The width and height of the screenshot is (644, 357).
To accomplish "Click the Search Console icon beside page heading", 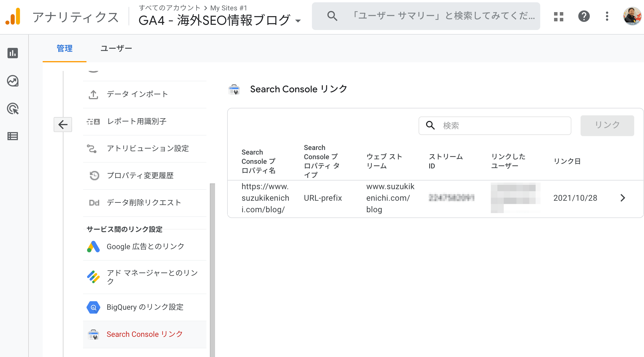I will [x=234, y=89].
